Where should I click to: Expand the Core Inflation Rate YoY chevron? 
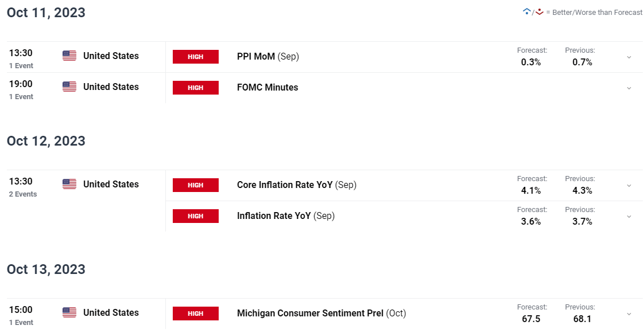click(x=629, y=186)
